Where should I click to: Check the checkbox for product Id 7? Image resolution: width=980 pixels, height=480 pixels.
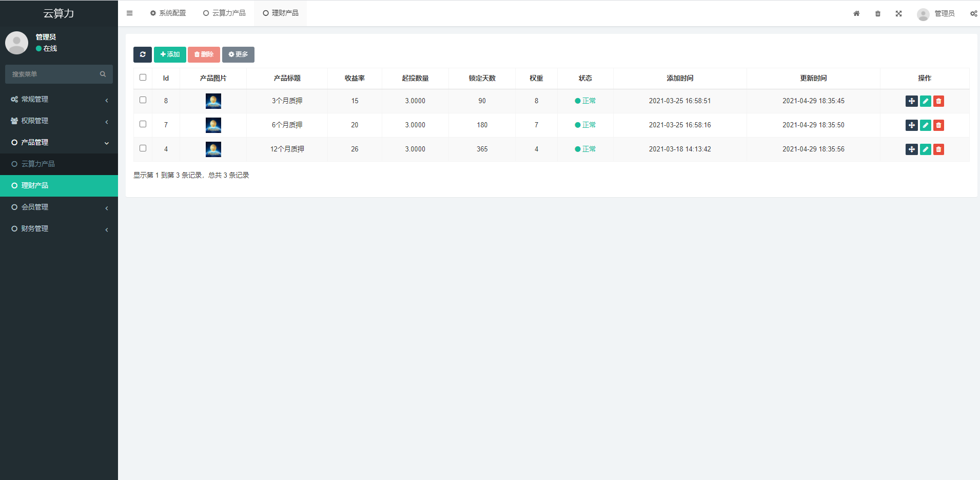(x=143, y=124)
